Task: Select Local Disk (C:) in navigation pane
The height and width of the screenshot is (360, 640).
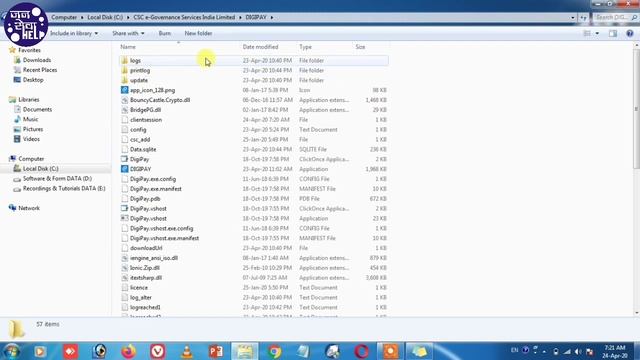Action: click(40, 169)
